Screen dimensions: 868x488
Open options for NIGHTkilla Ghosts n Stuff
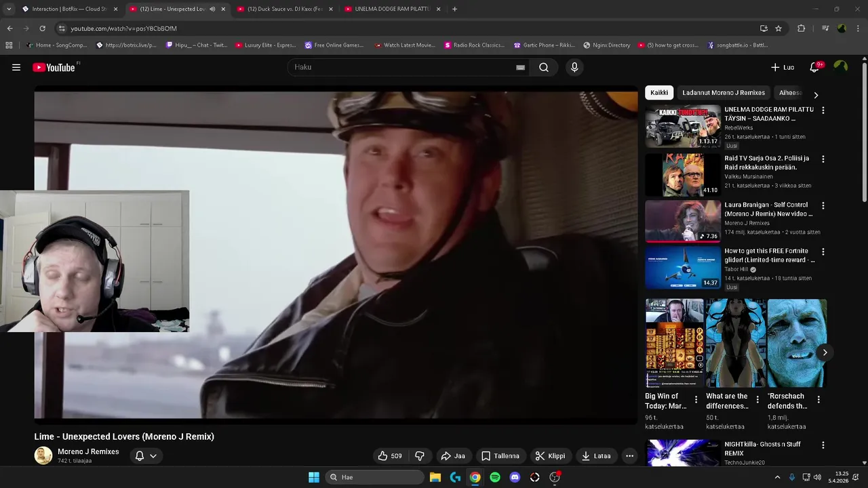[x=823, y=445]
